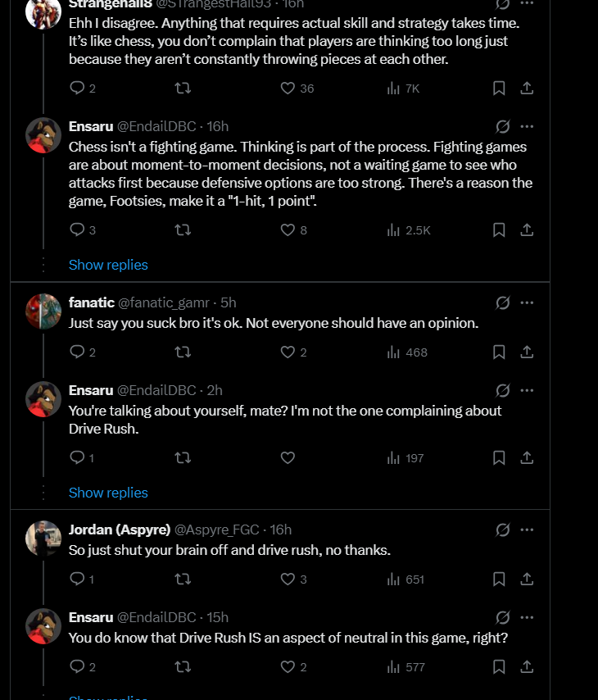598x700 pixels.
Task: Expand Show replies under Footsies tweet
Action: coord(108,265)
